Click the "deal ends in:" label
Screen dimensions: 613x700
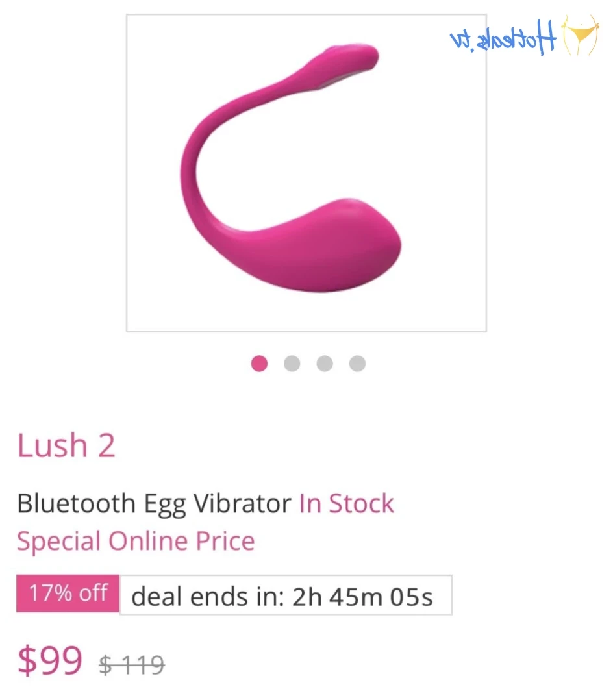coord(208,597)
